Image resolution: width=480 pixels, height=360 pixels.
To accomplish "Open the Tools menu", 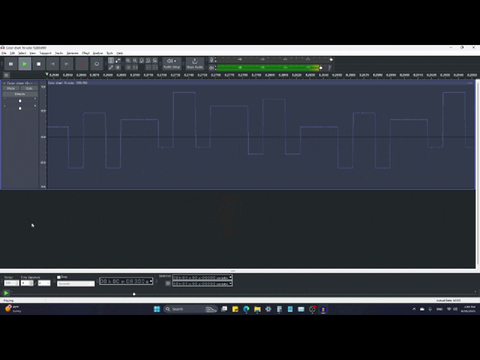I will click(110, 53).
